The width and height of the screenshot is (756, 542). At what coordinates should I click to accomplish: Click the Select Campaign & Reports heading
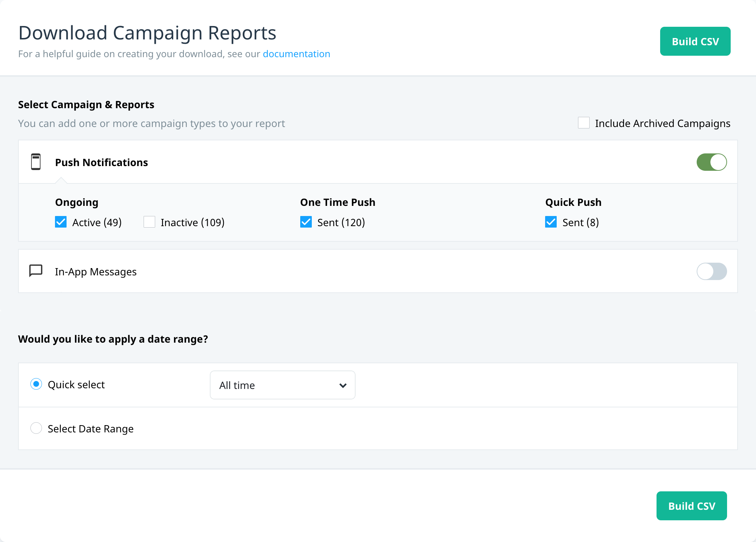86,105
